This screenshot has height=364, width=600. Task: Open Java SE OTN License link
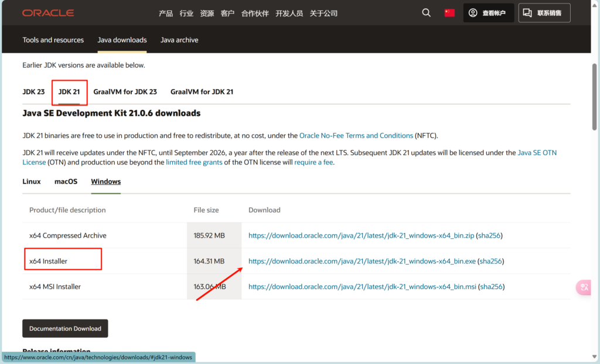click(537, 153)
